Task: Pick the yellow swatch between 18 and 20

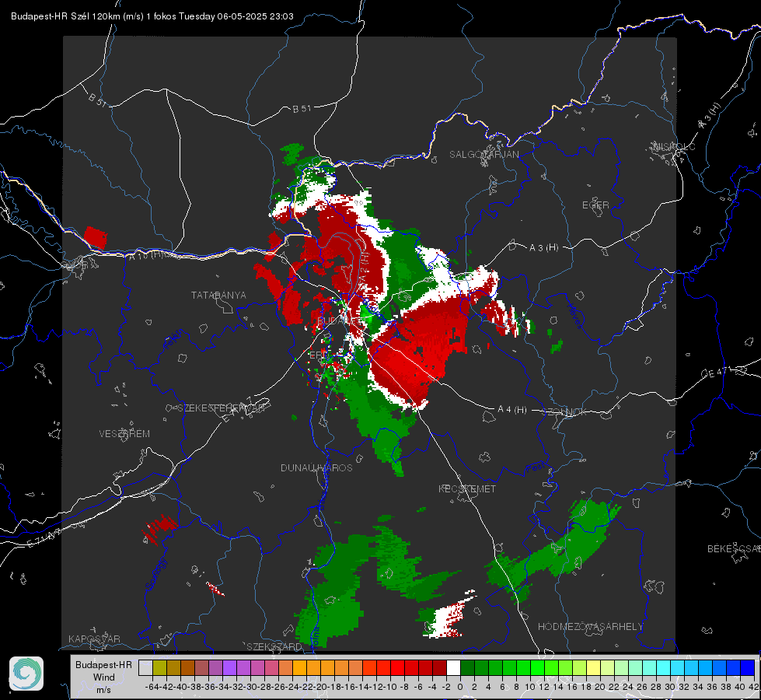Action: click(x=594, y=667)
